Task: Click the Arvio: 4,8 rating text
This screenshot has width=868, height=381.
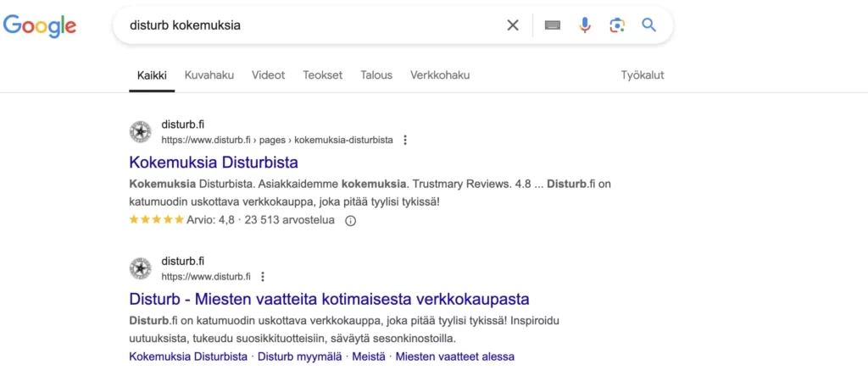Action: tap(211, 220)
